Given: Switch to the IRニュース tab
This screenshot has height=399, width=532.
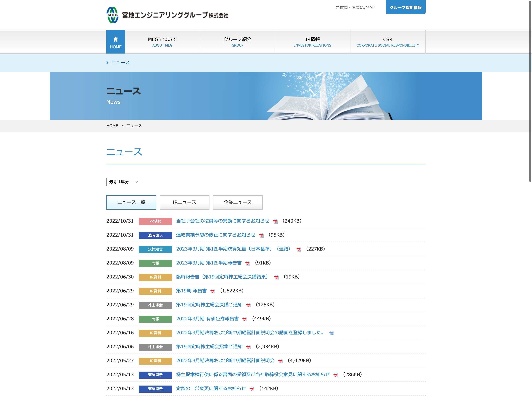Looking at the screenshot, I should (185, 202).
